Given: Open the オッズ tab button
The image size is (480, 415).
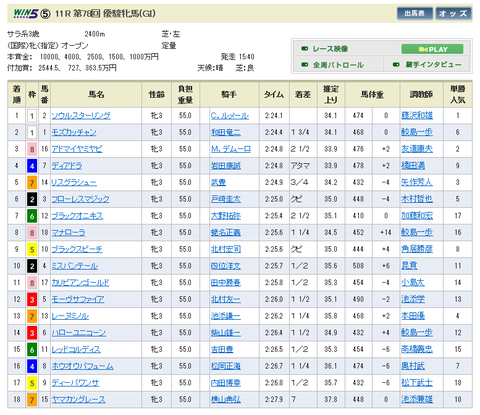Looking at the screenshot, I should [453, 14].
